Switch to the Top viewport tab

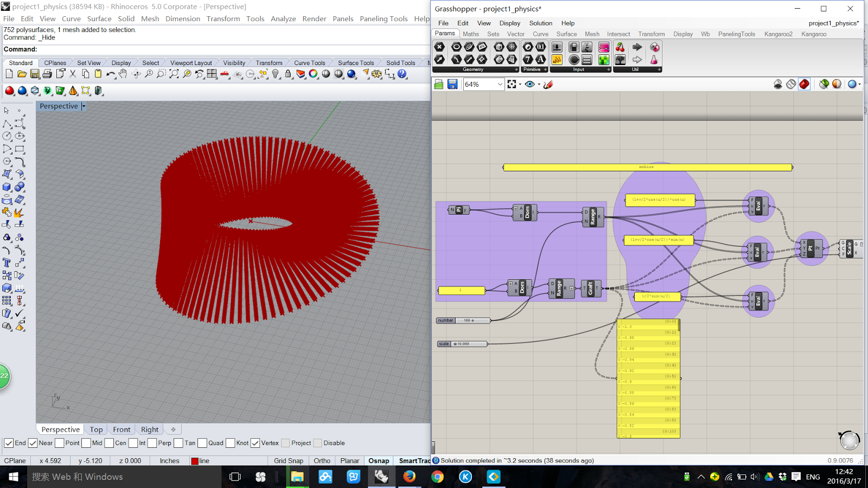[95, 429]
